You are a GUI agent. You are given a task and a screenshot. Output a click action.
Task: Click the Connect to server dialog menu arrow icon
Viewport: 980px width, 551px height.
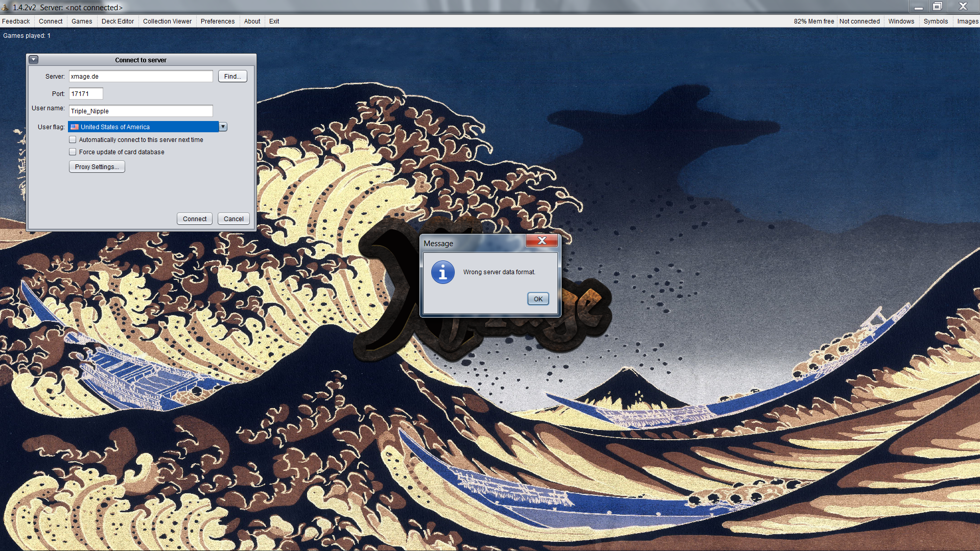point(34,59)
